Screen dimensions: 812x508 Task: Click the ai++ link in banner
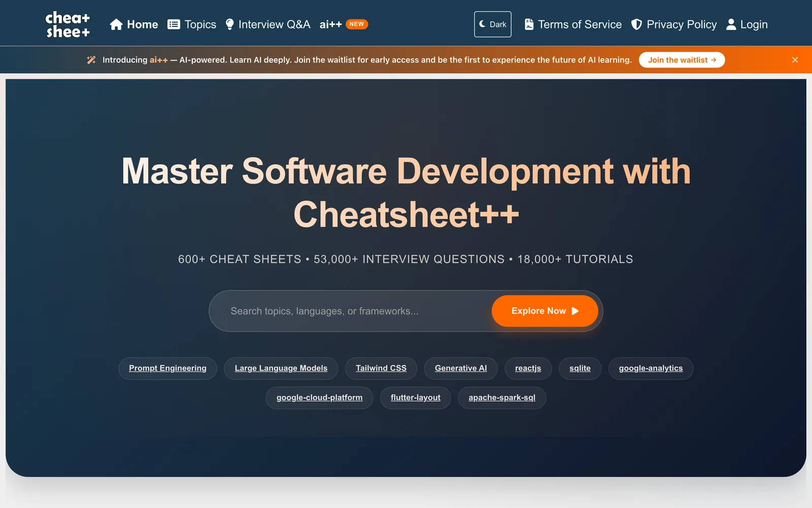[158, 60]
